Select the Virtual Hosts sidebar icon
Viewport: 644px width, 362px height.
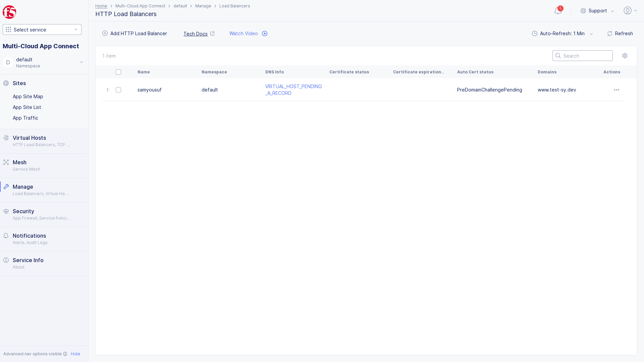[6, 137]
